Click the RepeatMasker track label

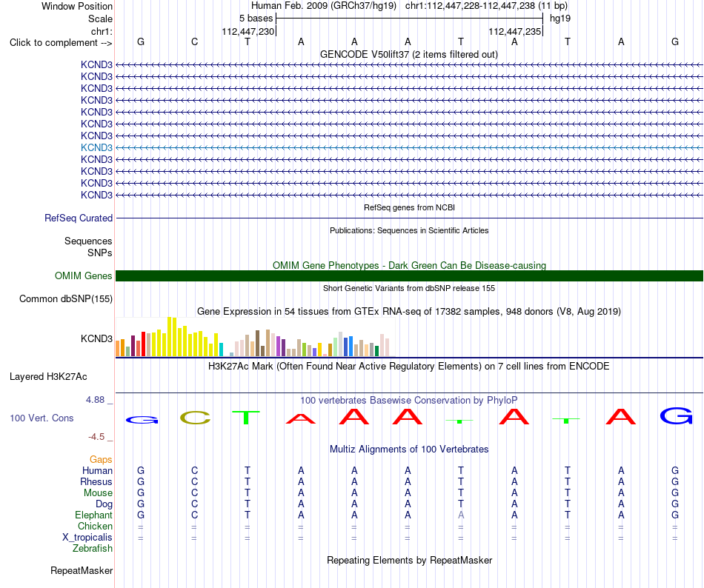click(82, 570)
